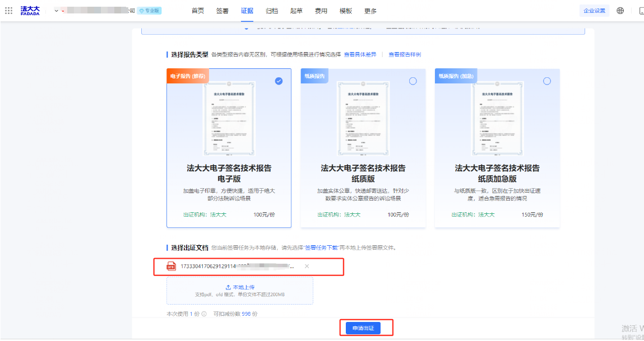Open the 签署任务下载 link
The height and width of the screenshot is (341, 644).
coord(321,248)
